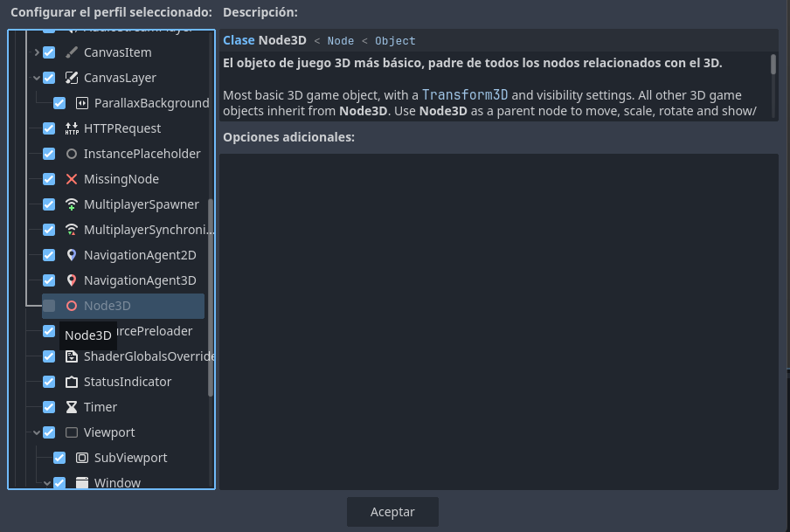Toggle the StatusIndicator checkbox
790x532 pixels.
pos(49,382)
